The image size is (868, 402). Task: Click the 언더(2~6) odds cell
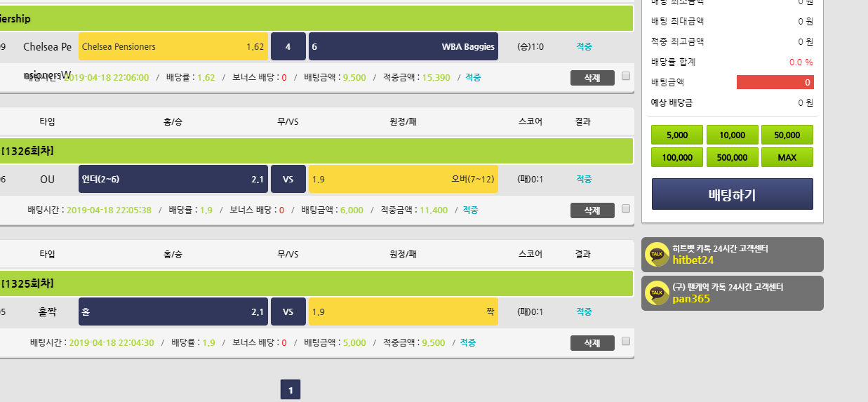(x=173, y=179)
